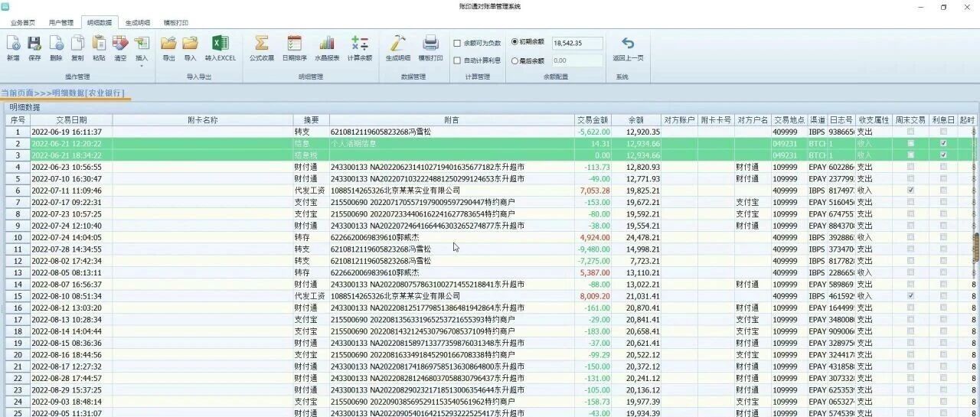Select the 初期余额 radio button

click(514, 42)
